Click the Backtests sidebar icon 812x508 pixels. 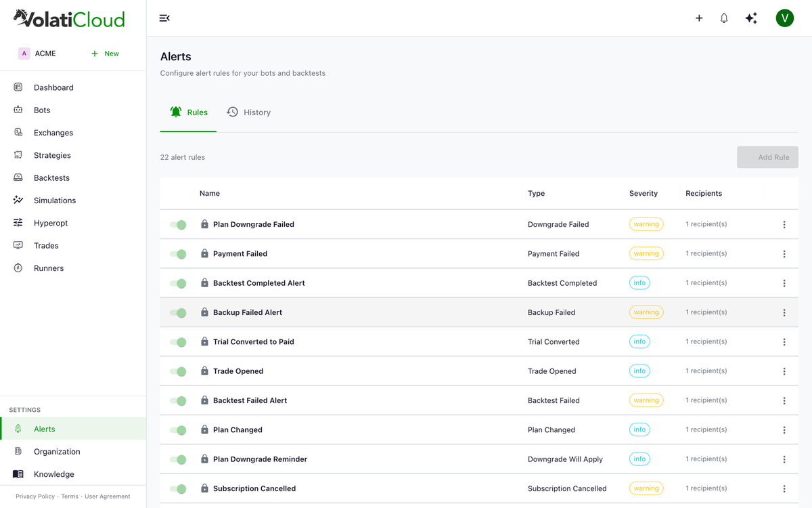[18, 177]
